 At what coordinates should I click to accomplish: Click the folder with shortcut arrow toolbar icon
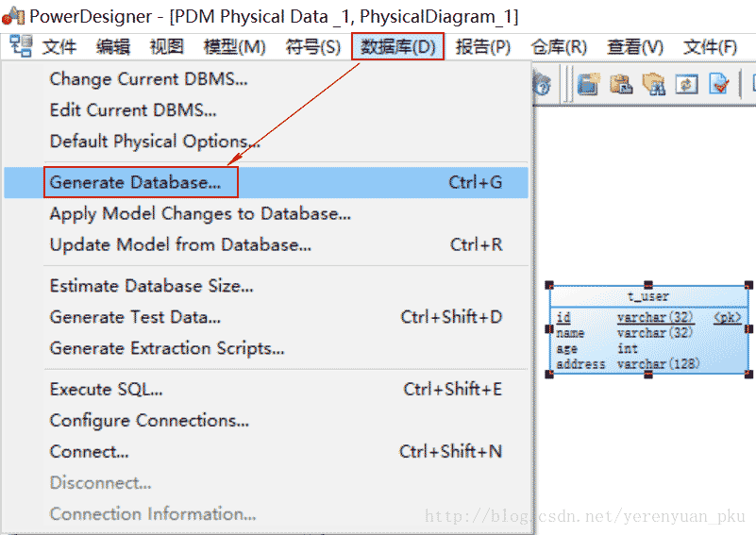(x=621, y=85)
